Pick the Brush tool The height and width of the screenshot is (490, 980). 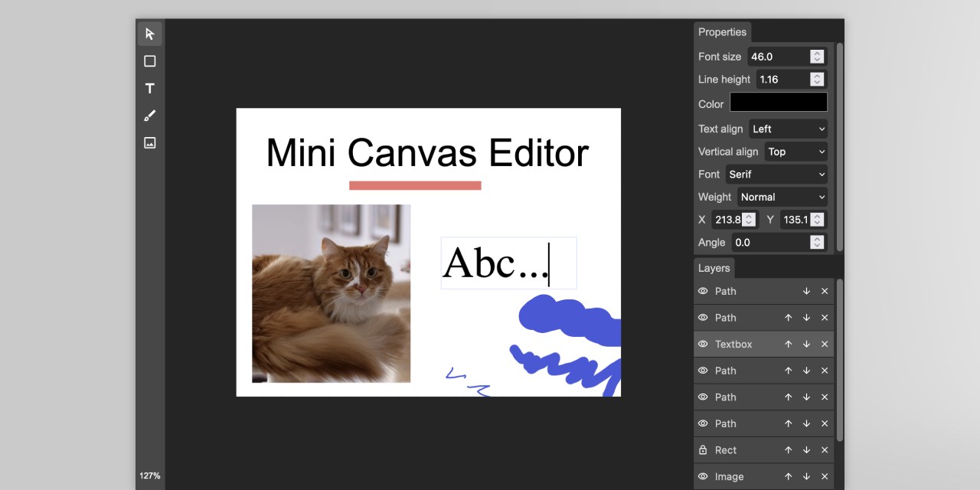pyautogui.click(x=149, y=115)
